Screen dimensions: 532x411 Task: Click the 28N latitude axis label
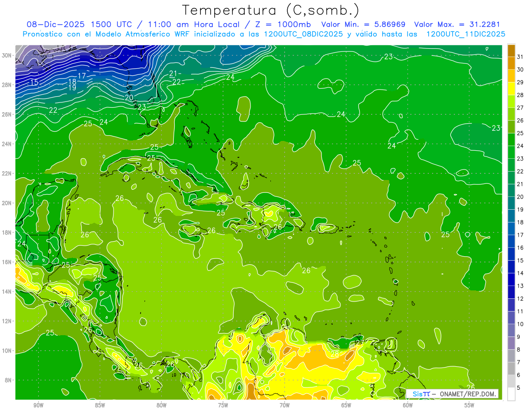(x=8, y=85)
